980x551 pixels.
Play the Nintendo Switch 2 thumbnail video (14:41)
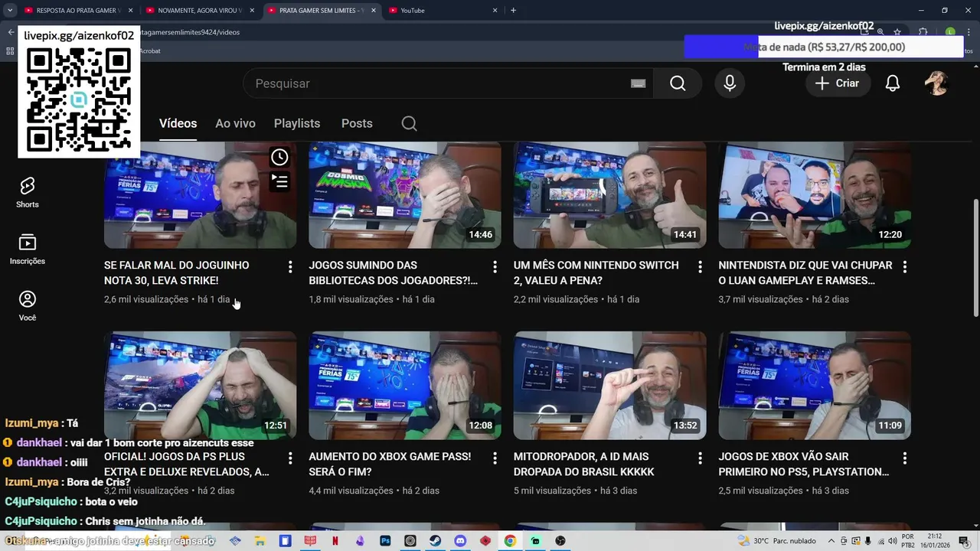pyautogui.click(x=610, y=195)
